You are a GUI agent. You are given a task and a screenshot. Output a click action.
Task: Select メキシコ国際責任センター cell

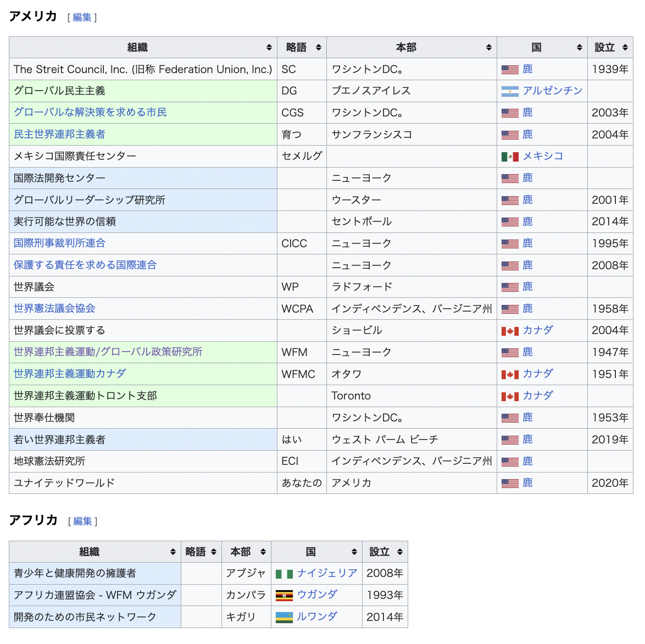(143, 157)
